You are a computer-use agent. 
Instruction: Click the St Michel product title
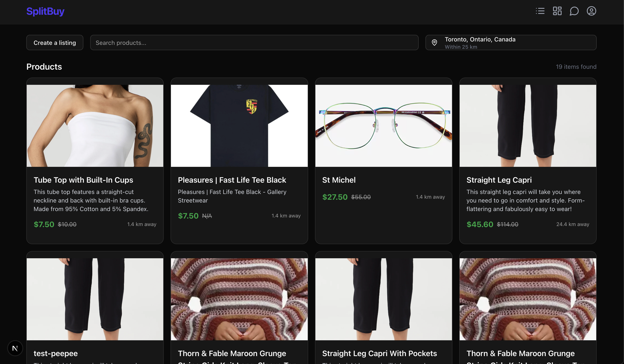339,180
